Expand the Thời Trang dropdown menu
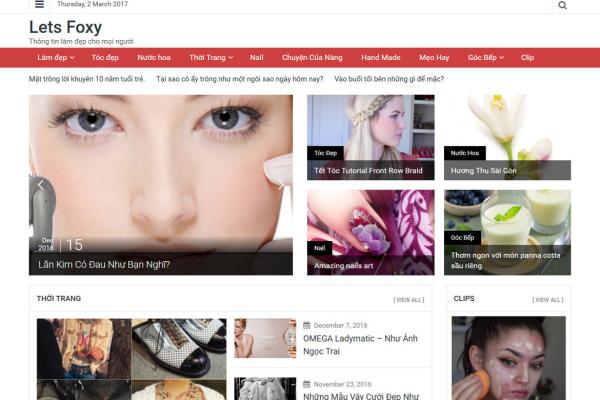Viewport: 600px width, 400px height. [211, 57]
